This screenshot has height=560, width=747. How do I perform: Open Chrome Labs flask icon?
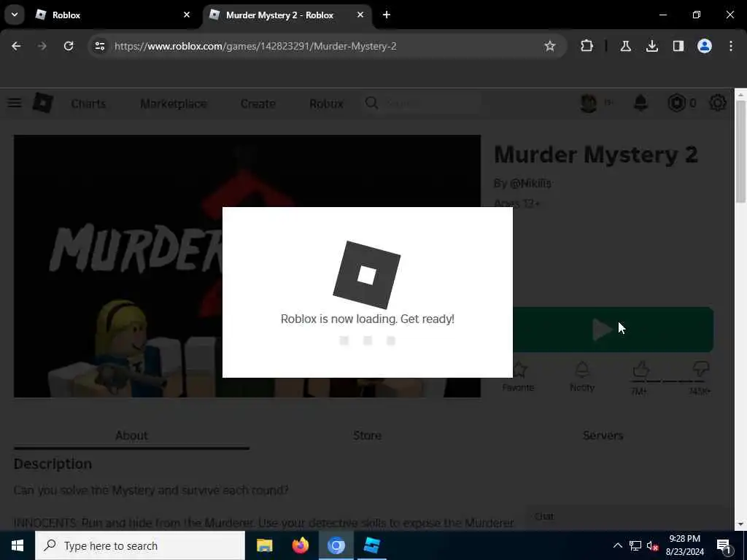click(x=625, y=46)
